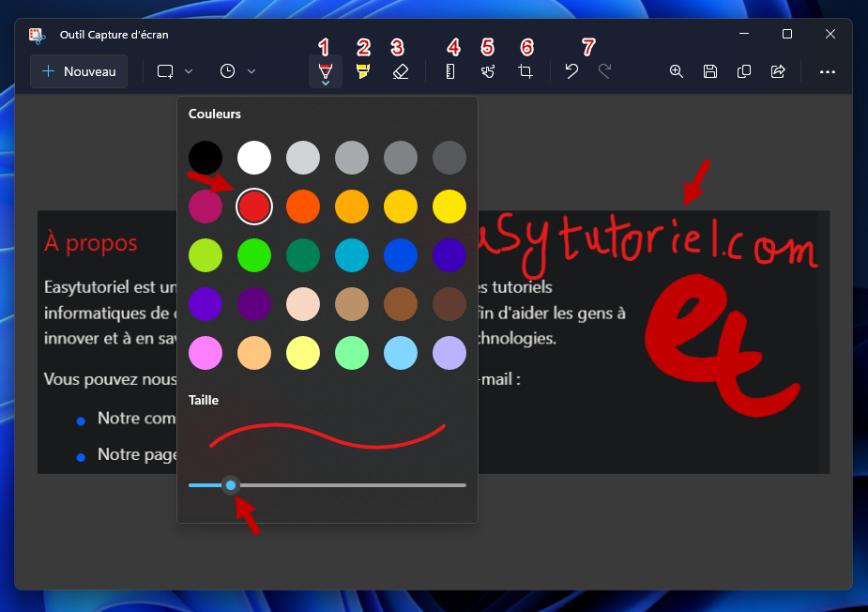Pick the selected red color swatch

[x=254, y=207]
